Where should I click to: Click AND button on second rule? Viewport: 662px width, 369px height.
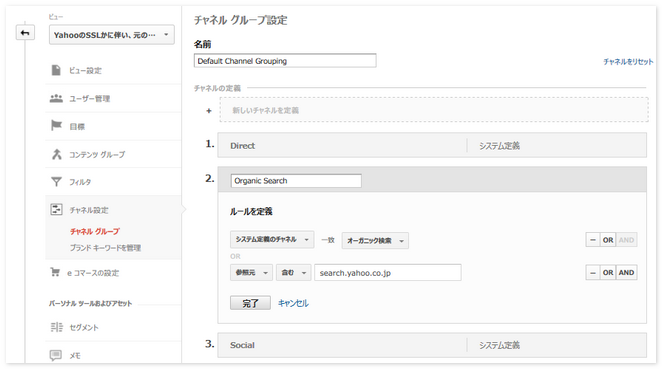627,273
